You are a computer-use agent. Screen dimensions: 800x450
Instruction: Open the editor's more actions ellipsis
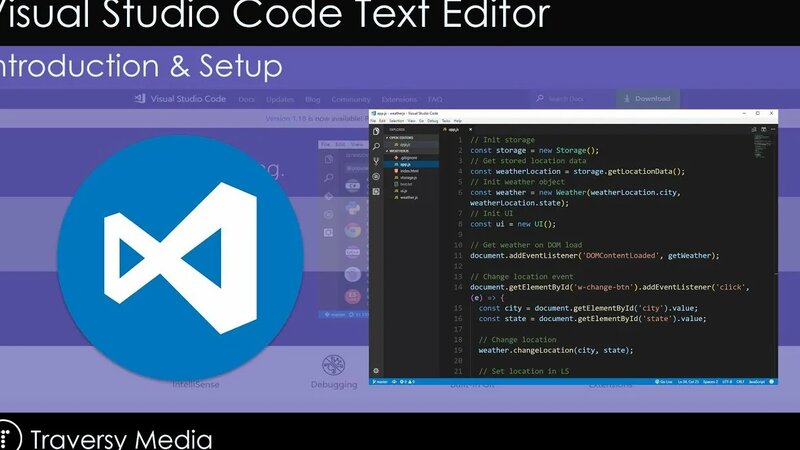coord(773,129)
